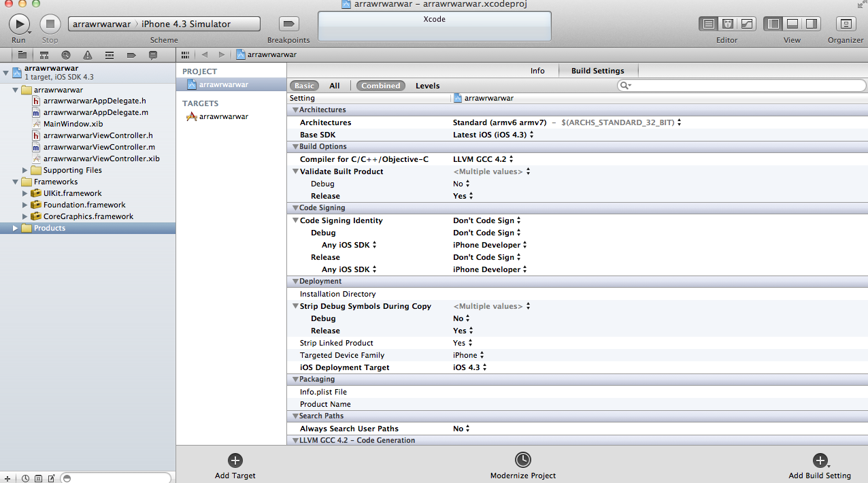Image resolution: width=868 pixels, height=483 pixels.
Task: Open the Strip Linked Product value dropdown
Action: (x=463, y=343)
